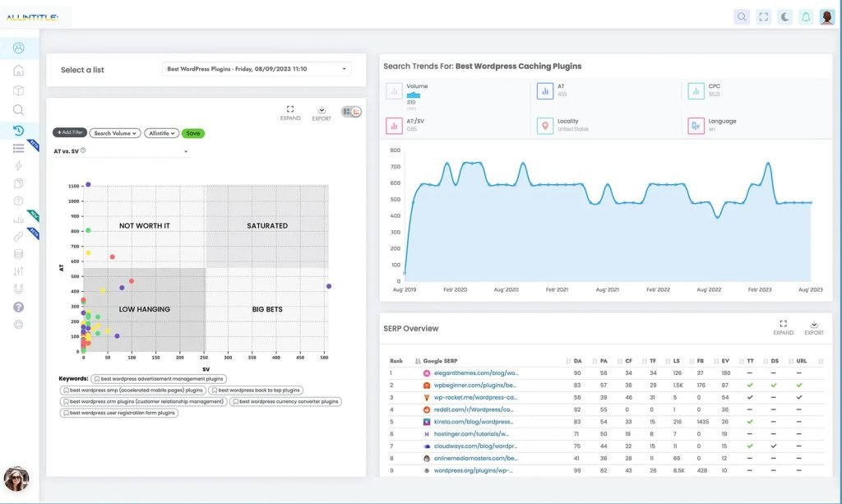Open the notifications bell
This screenshot has height=504, width=842.
click(x=806, y=17)
